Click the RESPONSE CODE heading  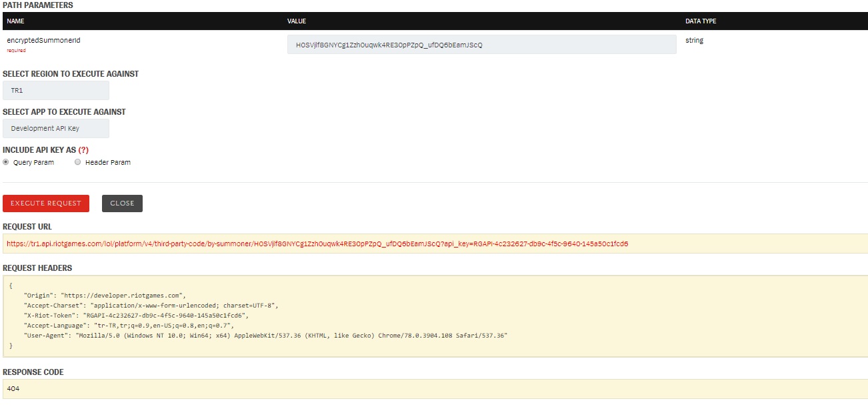pyautogui.click(x=33, y=372)
